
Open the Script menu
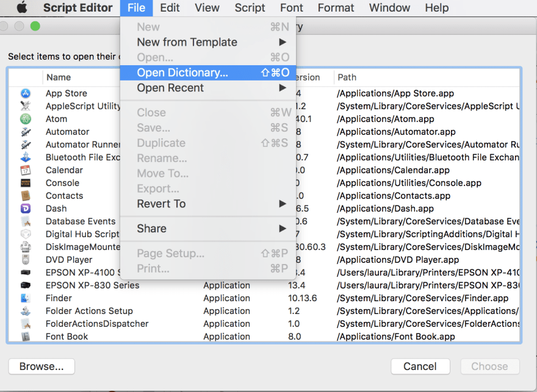[x=250, y=7]
